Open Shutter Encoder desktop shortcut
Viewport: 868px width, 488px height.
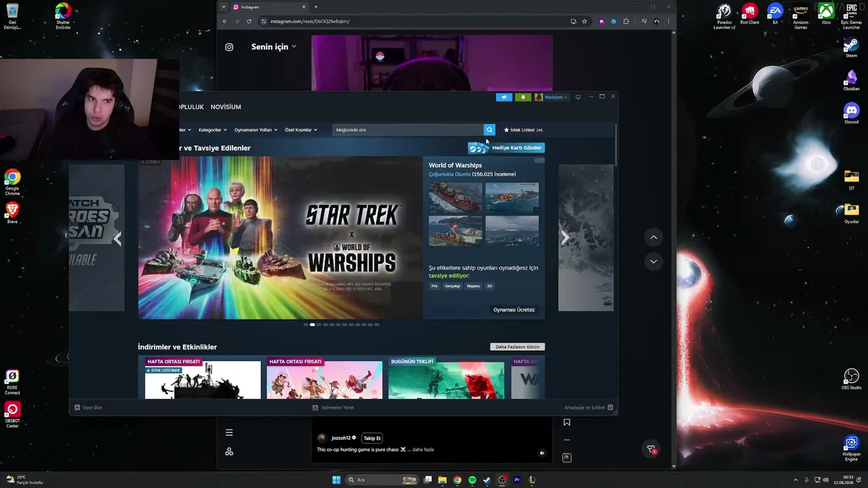[x=63, y=16]
